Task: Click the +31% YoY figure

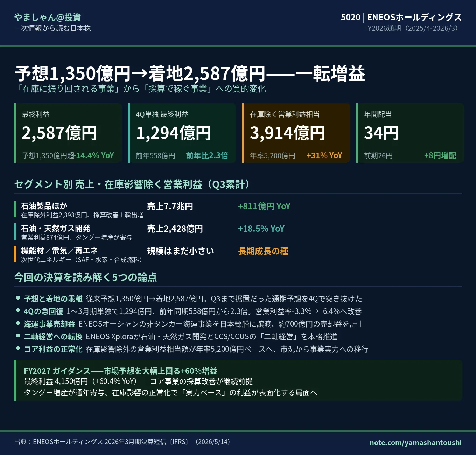Action: (x=324, y=155)
